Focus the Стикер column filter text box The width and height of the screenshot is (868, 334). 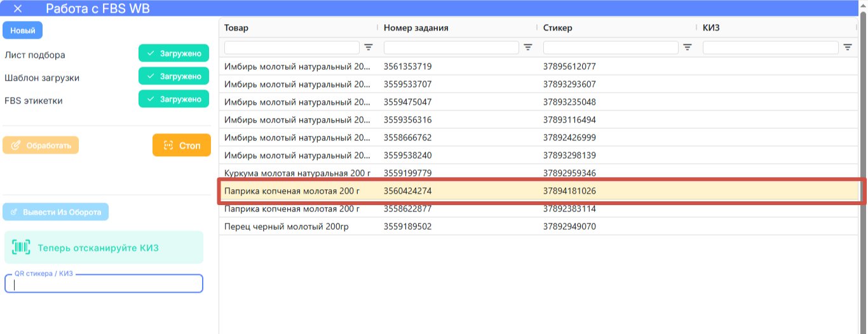pos(611,48)
